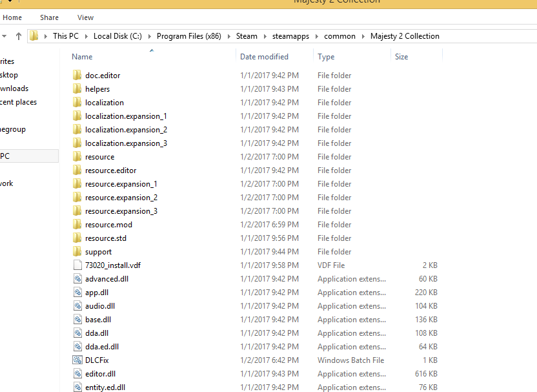Click the resource.expansion_1 folder icon

(x=77, y=183)
